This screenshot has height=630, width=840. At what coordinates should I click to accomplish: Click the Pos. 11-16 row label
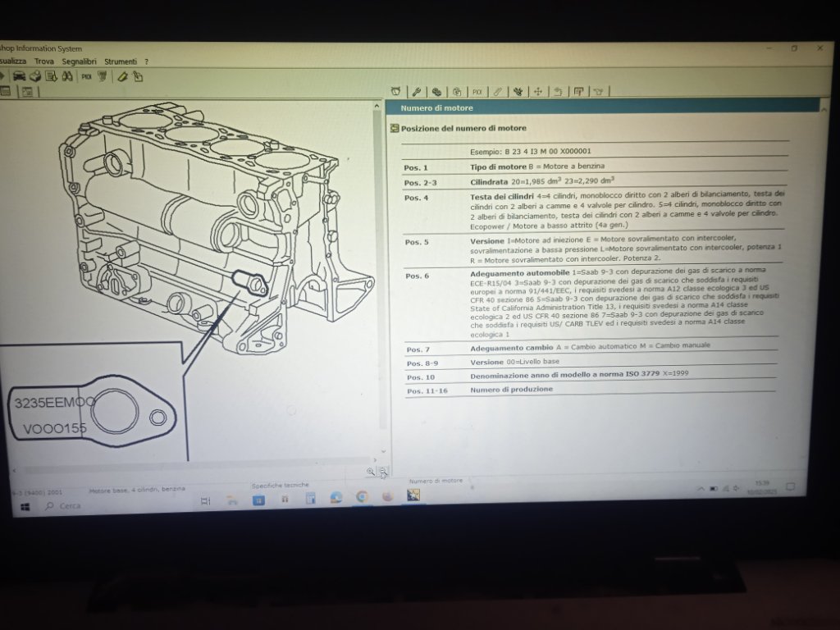427,391
